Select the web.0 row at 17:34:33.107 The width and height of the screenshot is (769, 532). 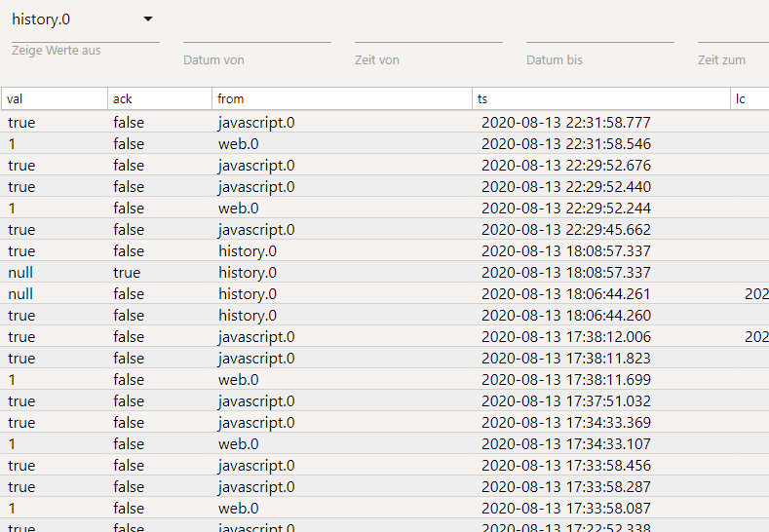coord(238,443)
